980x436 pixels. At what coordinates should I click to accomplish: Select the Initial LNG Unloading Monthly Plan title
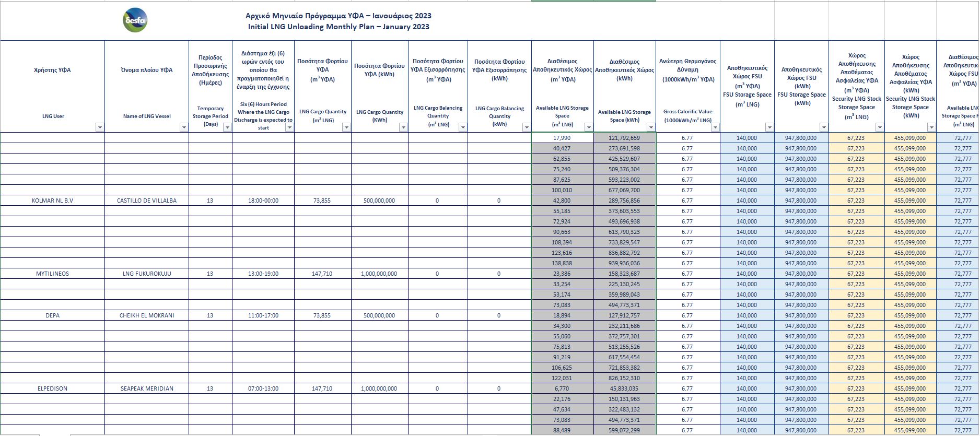click(x=339, y=27)
